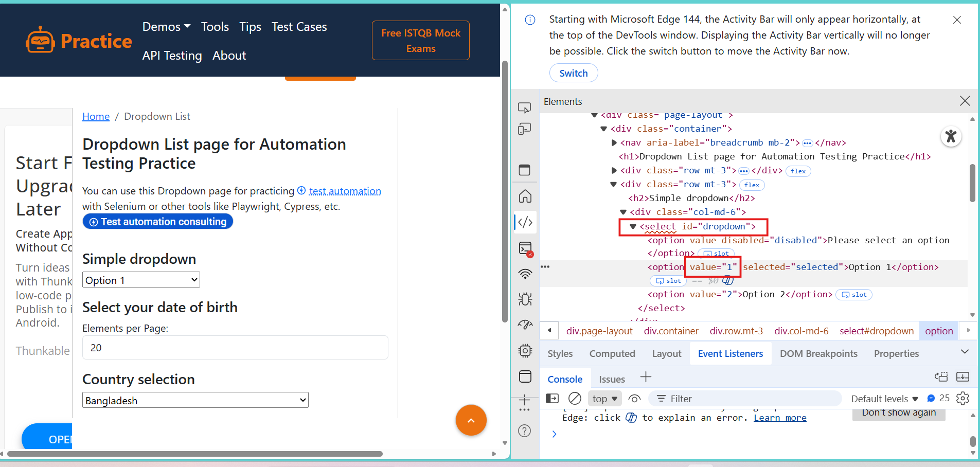The height and width of the screenshot is (467, 980).
Task: Toggle the console sidebar panel
Action: coord(552,399)
